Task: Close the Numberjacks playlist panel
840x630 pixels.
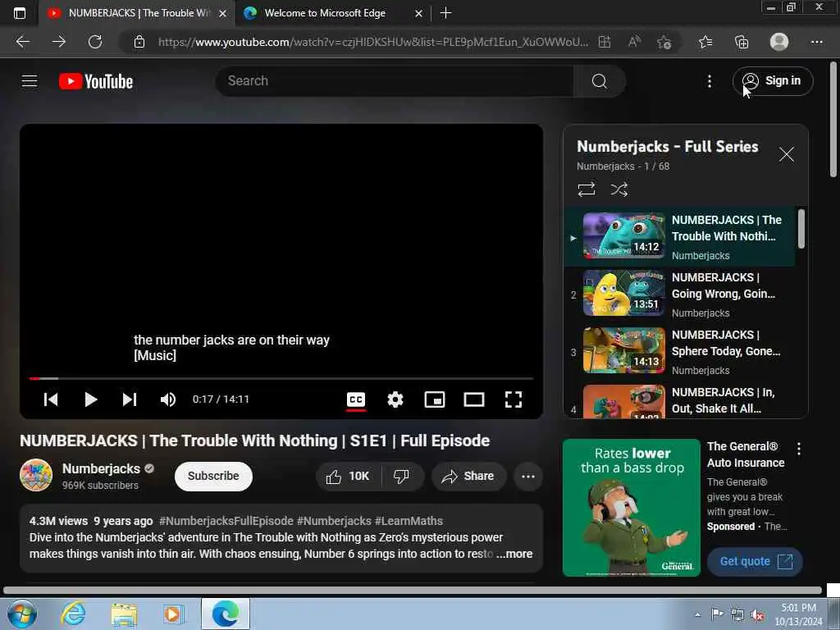Action: coord(787,154)
